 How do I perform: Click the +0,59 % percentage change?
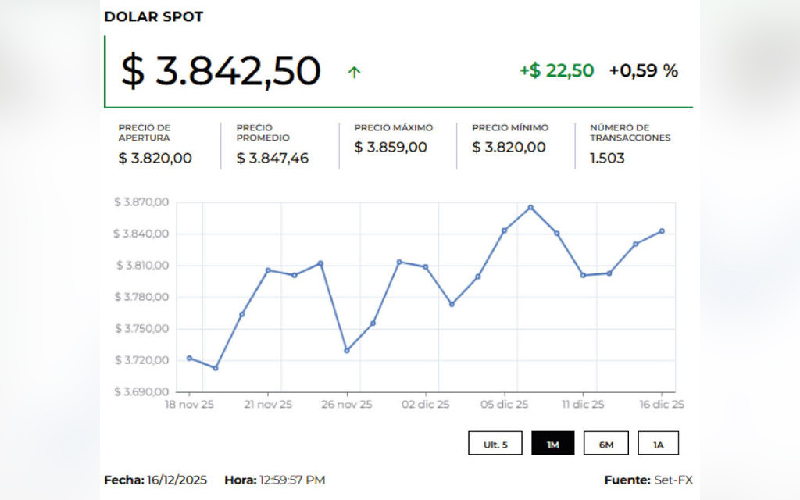click(643, 70)
